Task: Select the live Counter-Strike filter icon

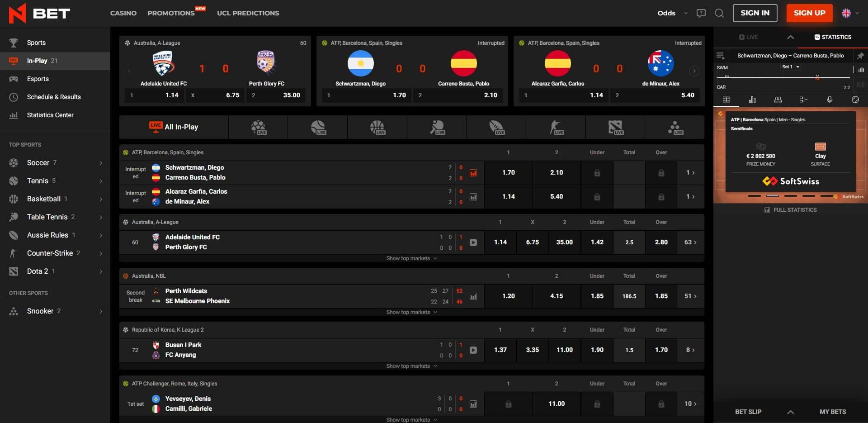Action: 556,127
